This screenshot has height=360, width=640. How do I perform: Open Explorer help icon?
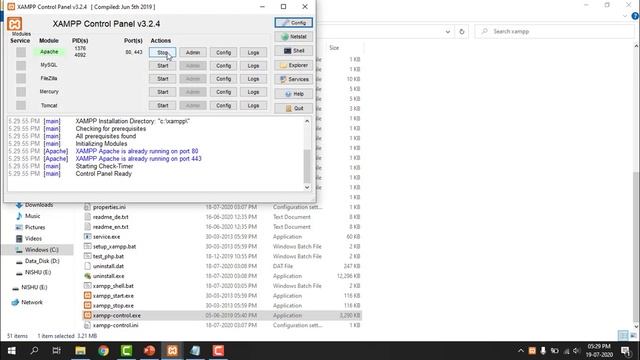tap(635, 16)
